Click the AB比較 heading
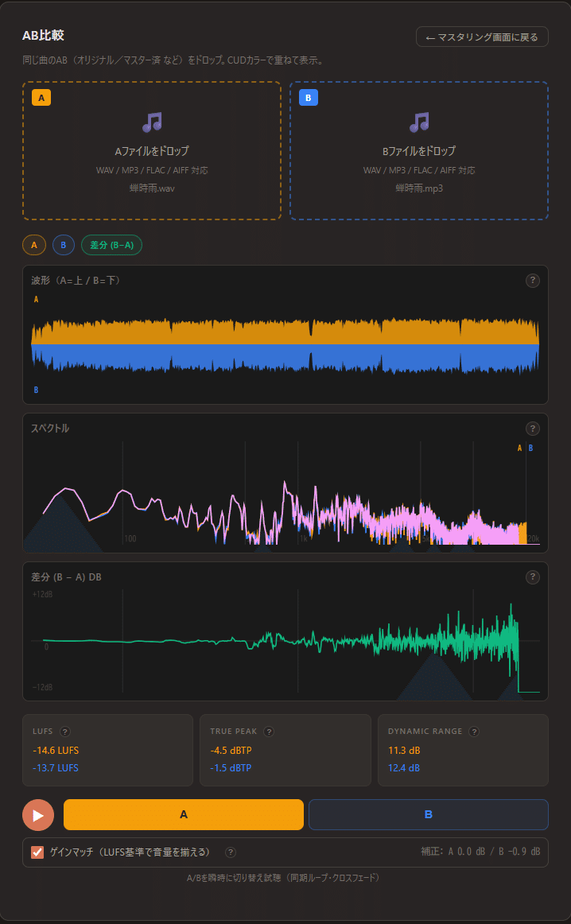The height and width of the screenshot is (924, 571). [x=43, y=35]
